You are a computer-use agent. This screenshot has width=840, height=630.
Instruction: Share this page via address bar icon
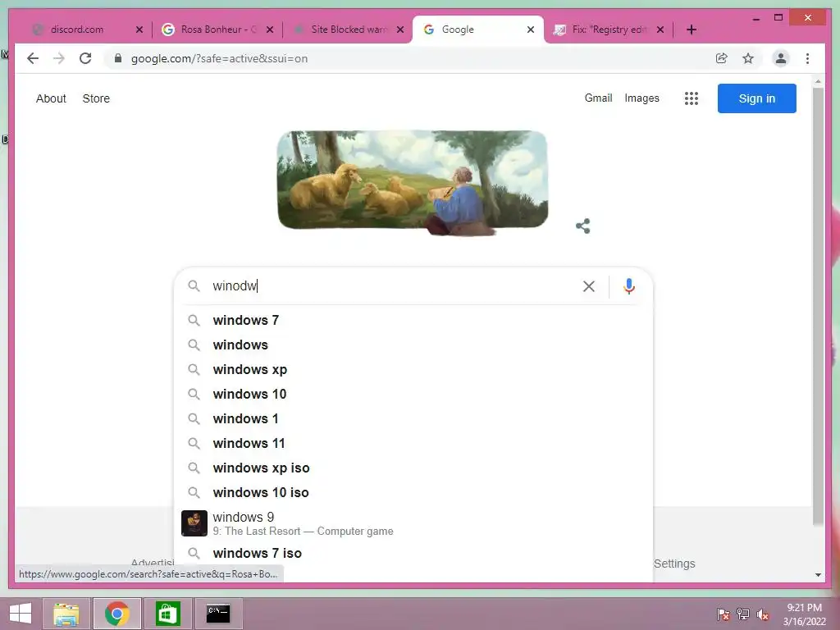click(722, 58)
